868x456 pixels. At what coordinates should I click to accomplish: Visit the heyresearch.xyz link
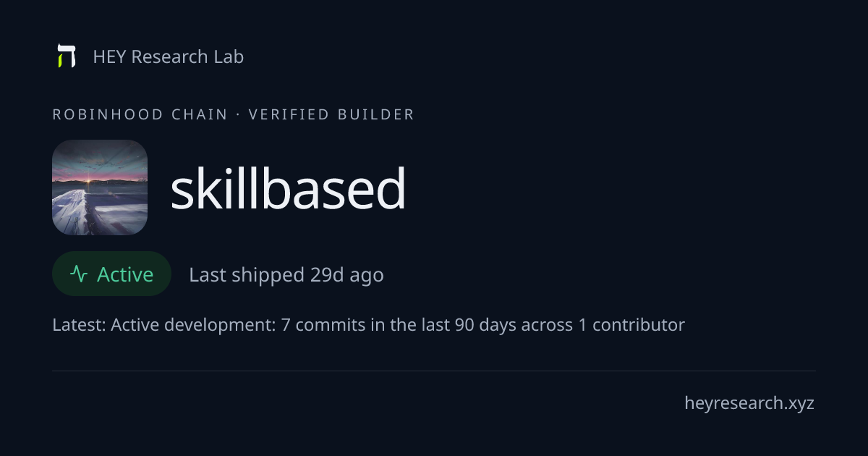pyautogui.click(x=749, y=403)
